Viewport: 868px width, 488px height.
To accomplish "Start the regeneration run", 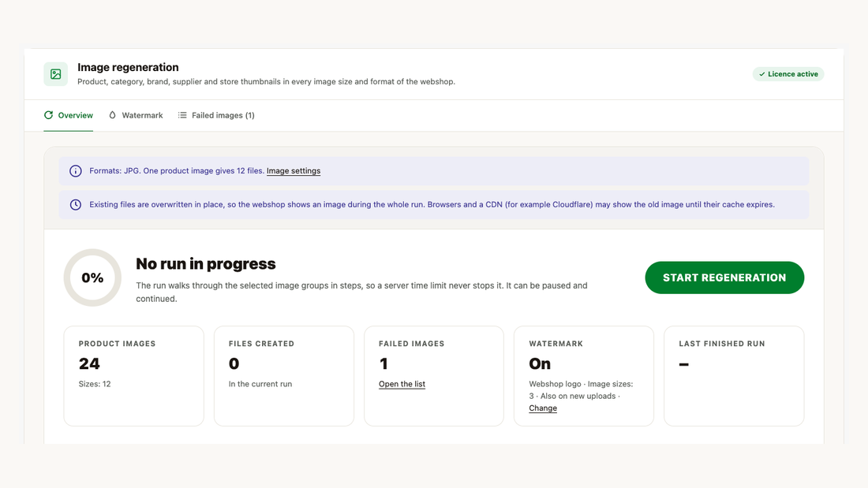I will 724,278.
